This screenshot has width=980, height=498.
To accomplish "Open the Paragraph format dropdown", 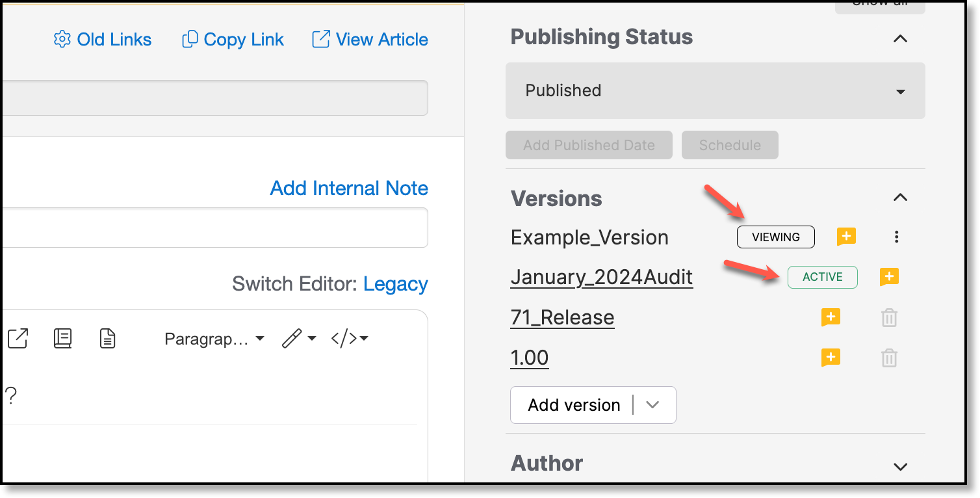I will [x=214, y=339].
